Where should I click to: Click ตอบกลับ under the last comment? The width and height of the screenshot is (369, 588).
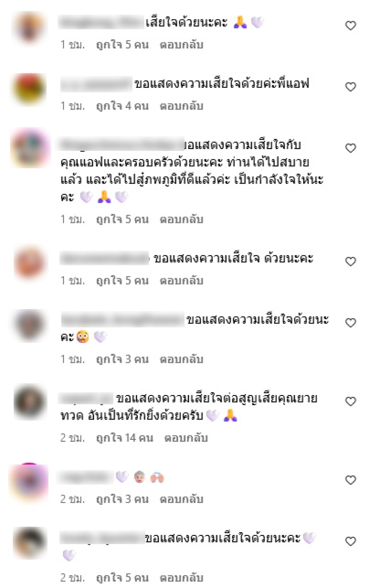(182, 578)
